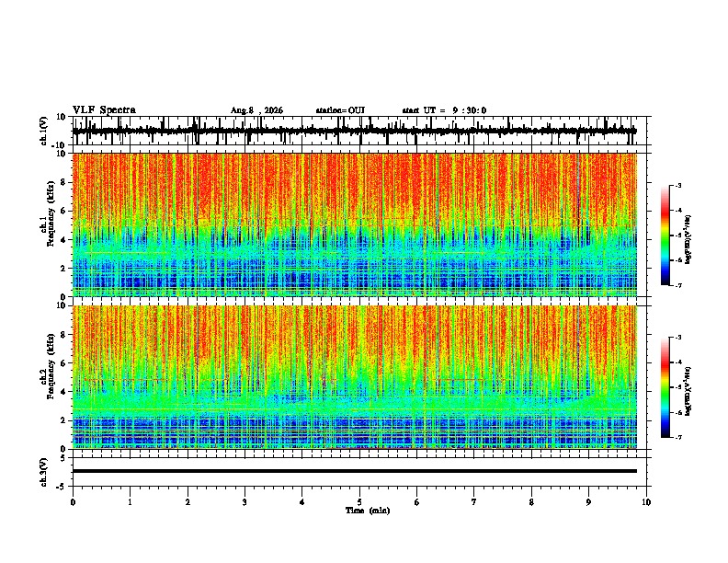Click the "3" minute tick label
Image resolution: width=728 pixels, height=563 pixels.
click(x=245, y=502)
